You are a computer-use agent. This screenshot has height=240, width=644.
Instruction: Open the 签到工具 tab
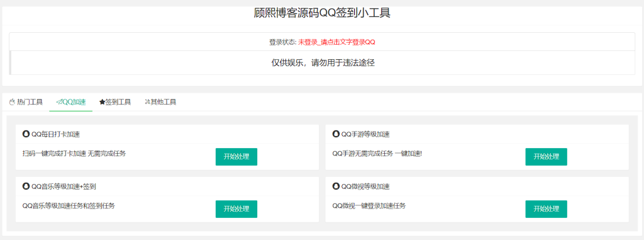click(115, 102)
